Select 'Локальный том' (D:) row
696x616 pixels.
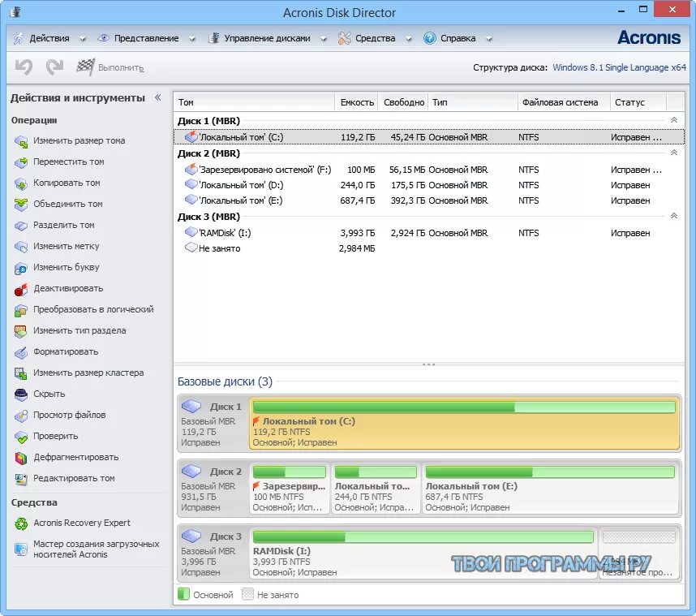[x=429, y=185]
